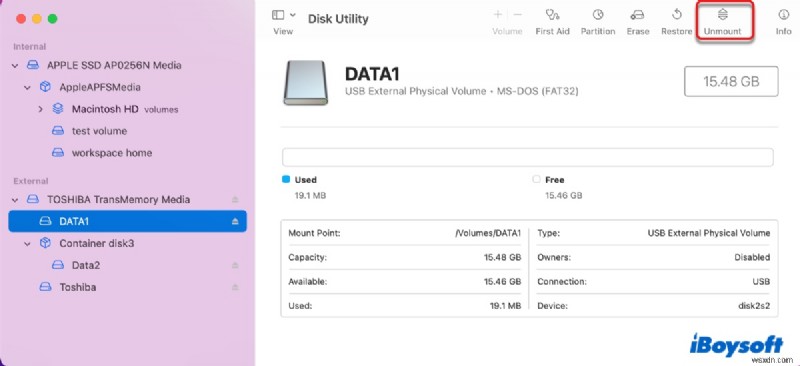Image resolution: width=800 pixels, height=366 pixels.
Task: Click the DATA1 volume title
Action: pos(371,75)
